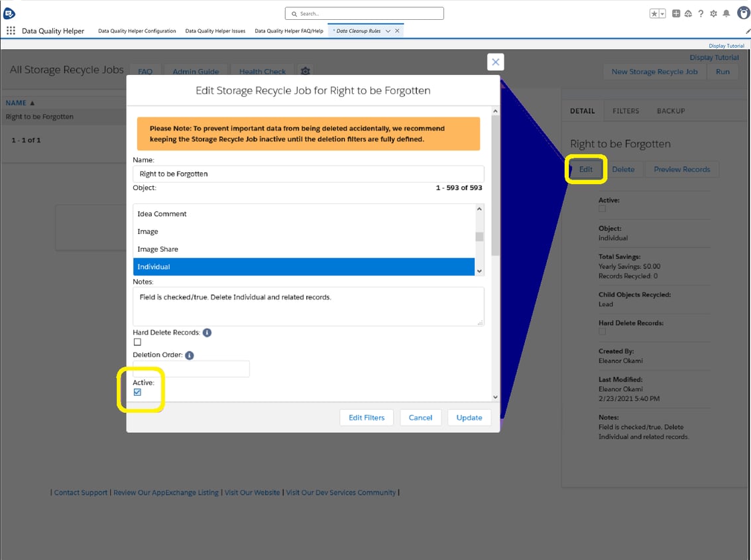Click the Salesforce app logo icon
Screen dimensions: 751x560
9,13
